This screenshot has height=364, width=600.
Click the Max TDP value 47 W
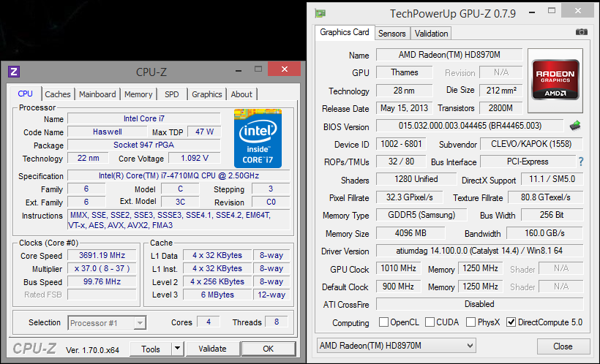point(204,132)
